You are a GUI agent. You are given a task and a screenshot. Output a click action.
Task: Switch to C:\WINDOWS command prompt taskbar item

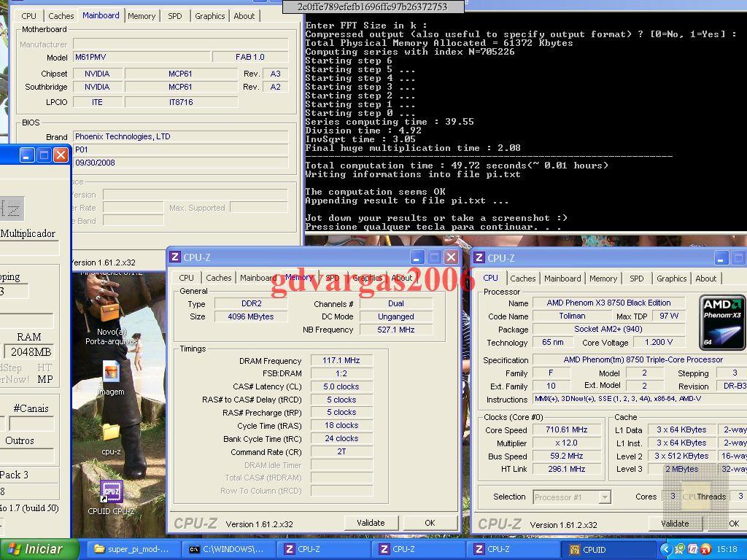[x=230, y=550]
